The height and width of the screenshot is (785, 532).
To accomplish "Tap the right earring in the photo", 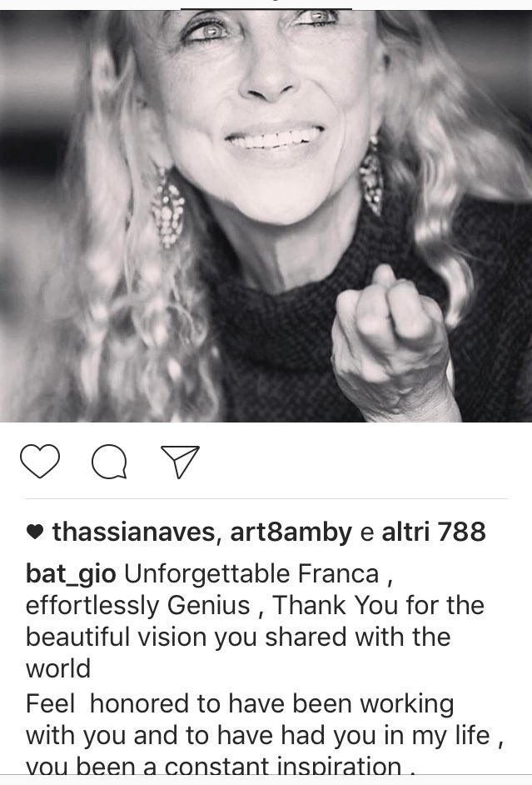I will pos(372,177).
